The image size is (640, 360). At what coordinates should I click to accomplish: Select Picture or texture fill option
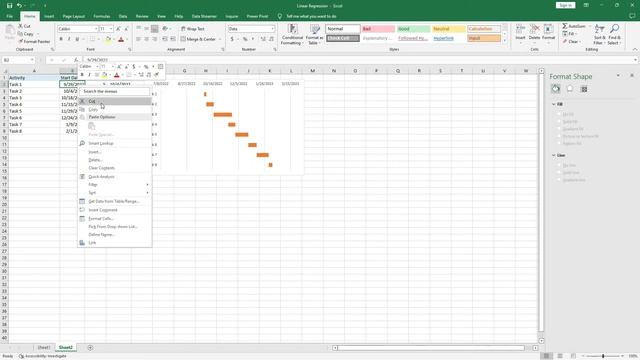point(559,136)
